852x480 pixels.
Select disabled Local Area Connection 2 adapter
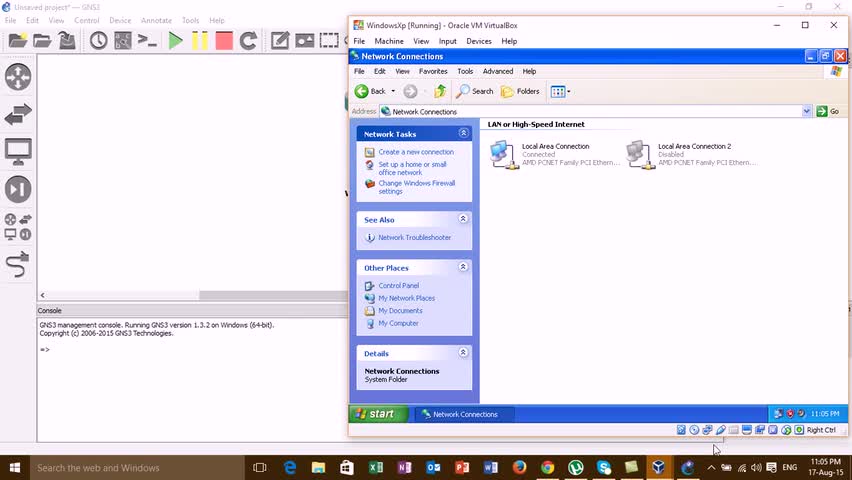pyautogui.click(x=691, y=154)
